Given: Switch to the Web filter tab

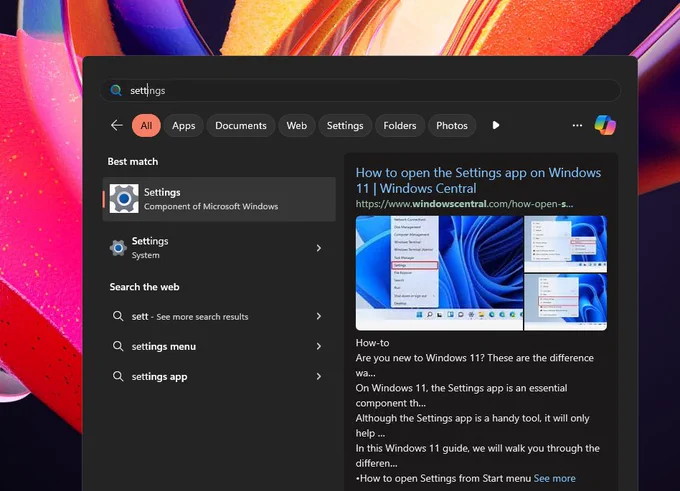Looking at the screenshot, I should coord(297,125).
